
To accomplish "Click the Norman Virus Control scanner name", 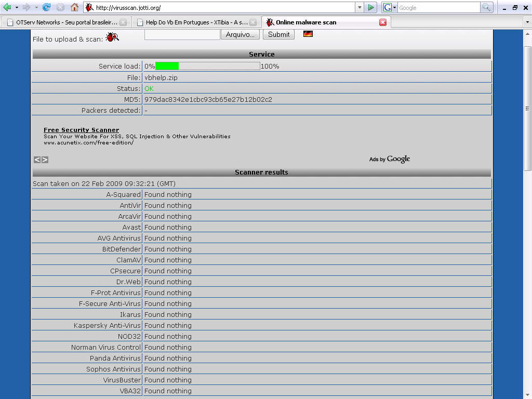I will pos(106,347).
